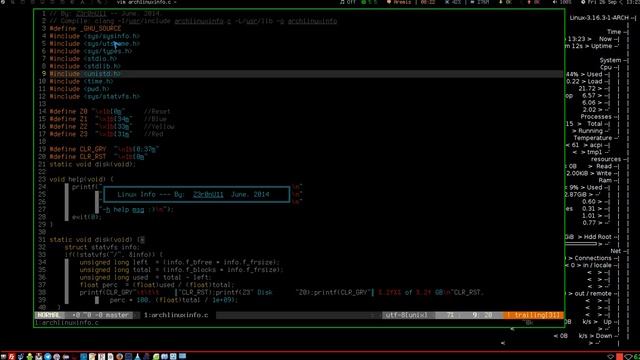Click "Hdd Root" entry in the Conky side panel
The width and height of the screenshot is (640, 360).
[598, 237]
